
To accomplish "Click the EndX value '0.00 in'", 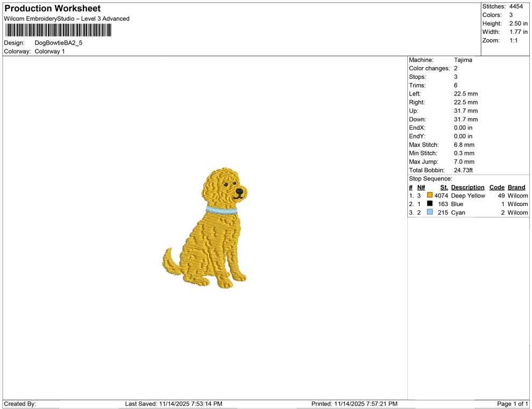I will (463, 127).
